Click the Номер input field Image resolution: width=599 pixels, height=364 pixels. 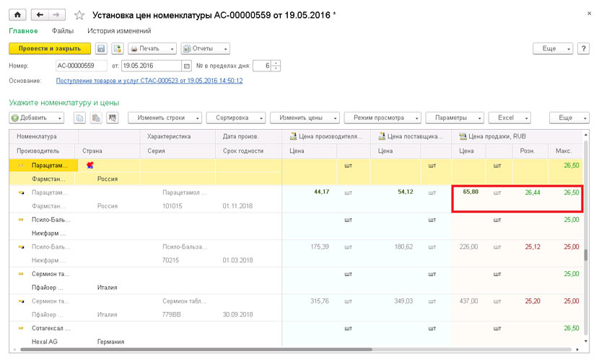(80, 66)
